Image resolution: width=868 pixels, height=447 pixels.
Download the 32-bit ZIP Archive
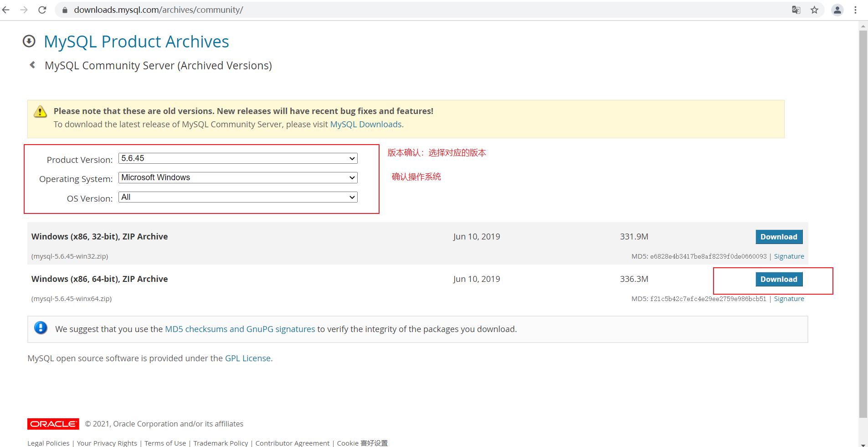coord(779,237)
